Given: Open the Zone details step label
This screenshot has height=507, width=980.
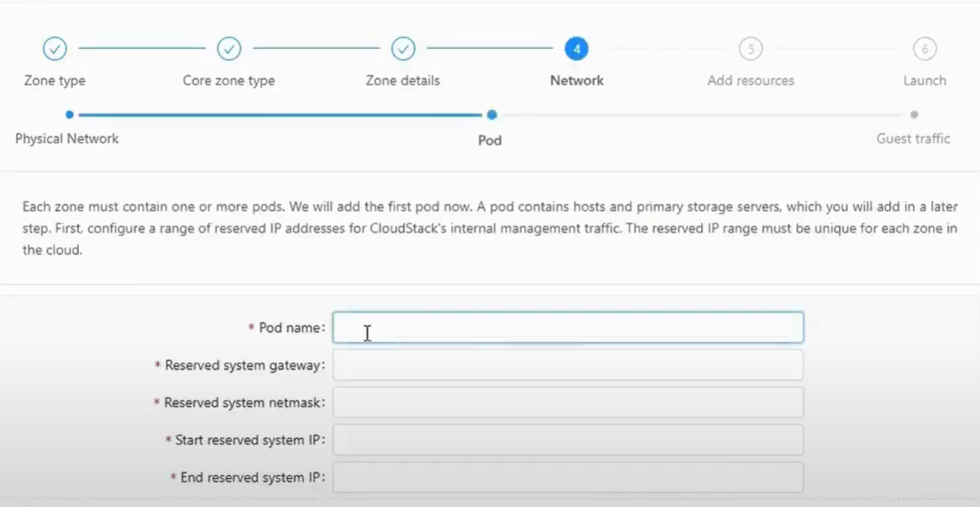Looking at the screenshot, I should tap(403, 81).
